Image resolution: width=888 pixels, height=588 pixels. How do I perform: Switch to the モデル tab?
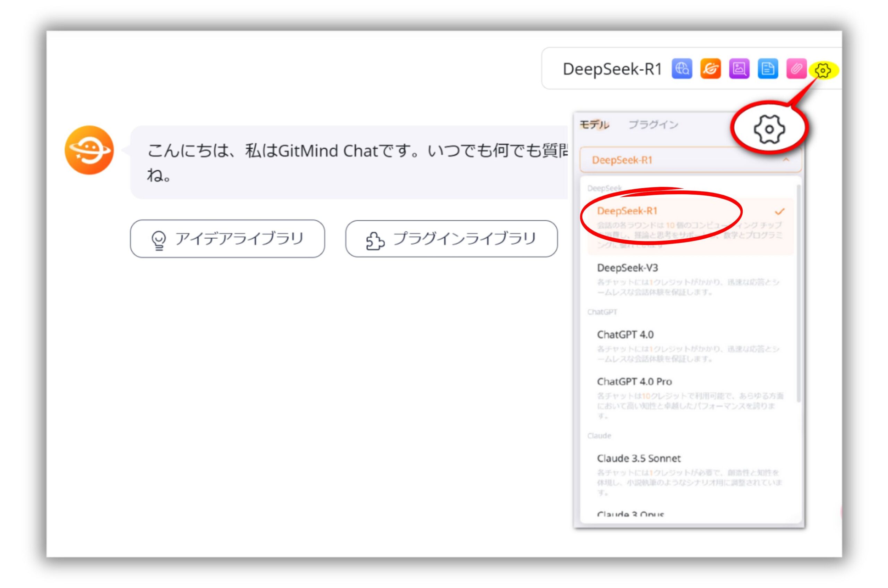(595, 125)
